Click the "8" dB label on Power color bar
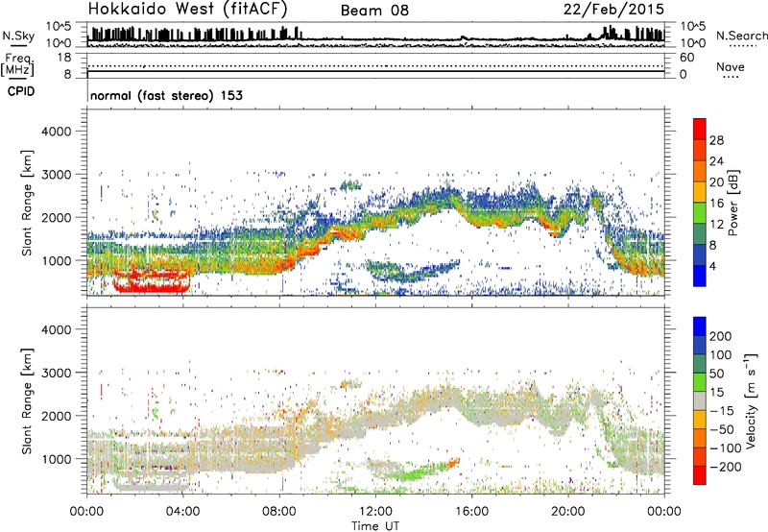This screenshot has height=532, width=768. (x=712, y=246)
